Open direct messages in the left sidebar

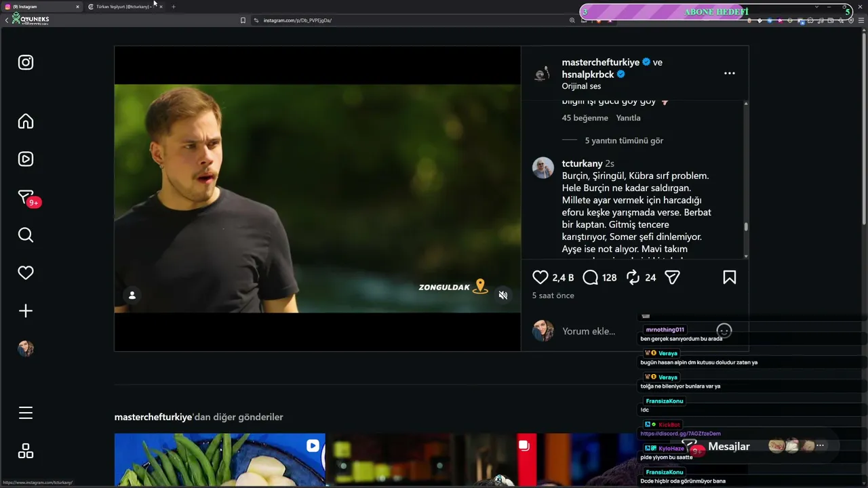(x=27, y=198)
